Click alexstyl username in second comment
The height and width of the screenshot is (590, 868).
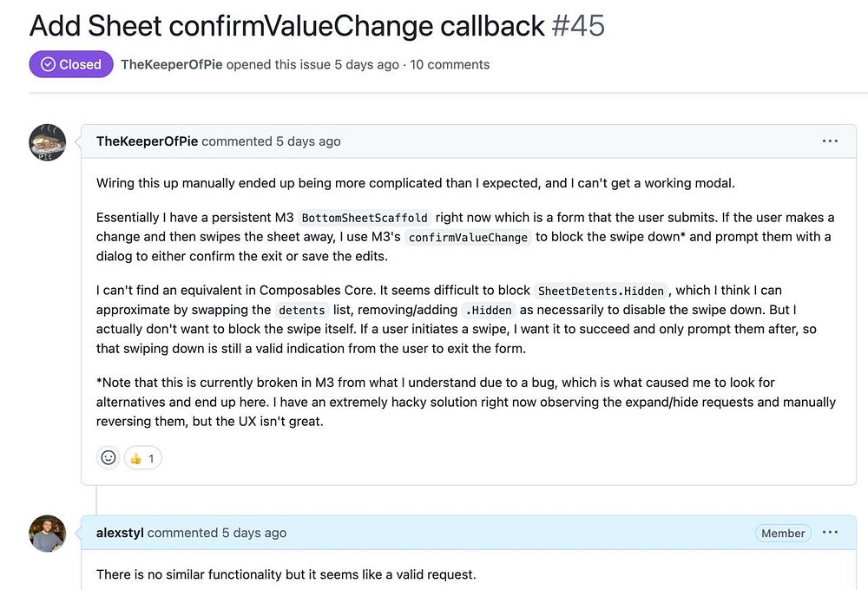pyautogui.click(x=120, y=533)
